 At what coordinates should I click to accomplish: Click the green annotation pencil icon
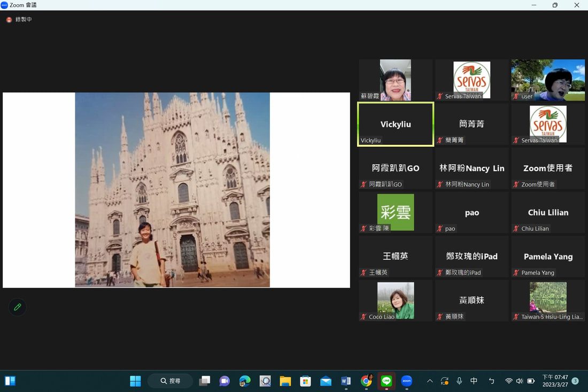(17, 307)
